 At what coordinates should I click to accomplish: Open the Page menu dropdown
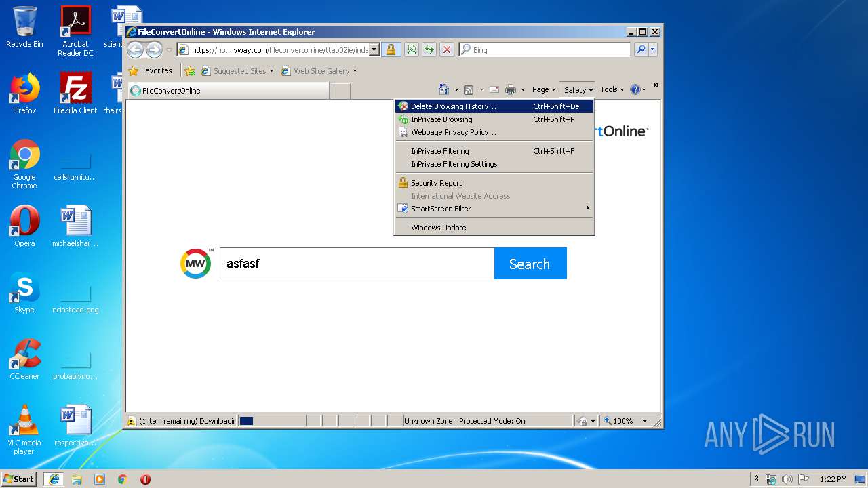[544, 89]
